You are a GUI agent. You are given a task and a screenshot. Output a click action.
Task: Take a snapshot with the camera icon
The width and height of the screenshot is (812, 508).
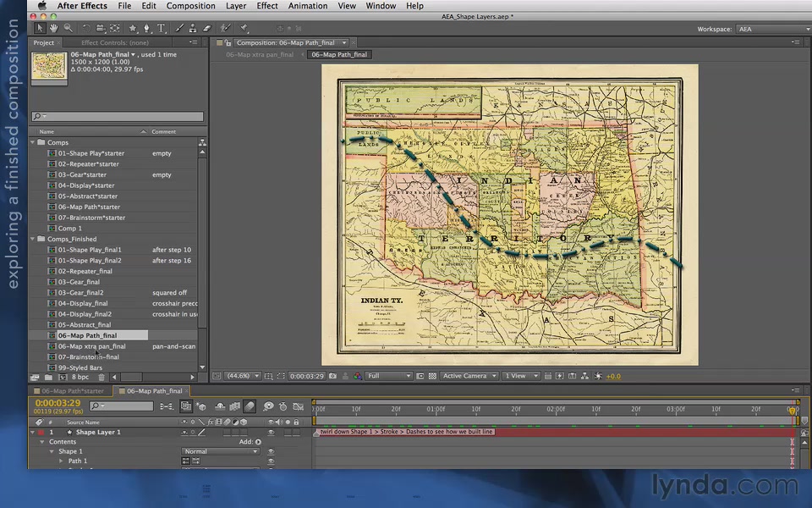pyautogui.click(x=332, y=376)
